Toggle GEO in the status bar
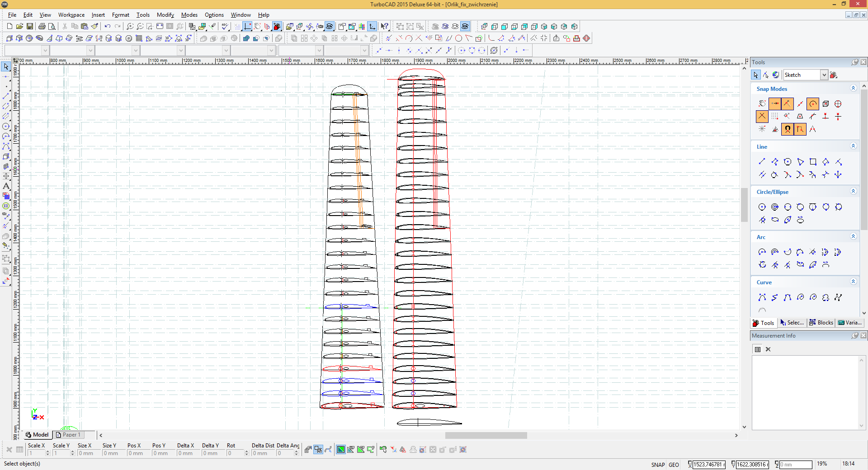The height and width of the screenshot is (470, 868). [674, 465]
